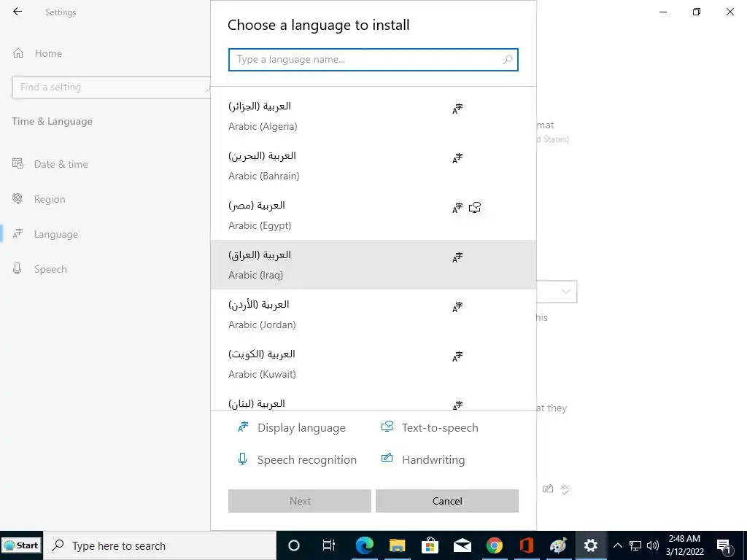Click Type here to search taskbar box

coord(160,545)
